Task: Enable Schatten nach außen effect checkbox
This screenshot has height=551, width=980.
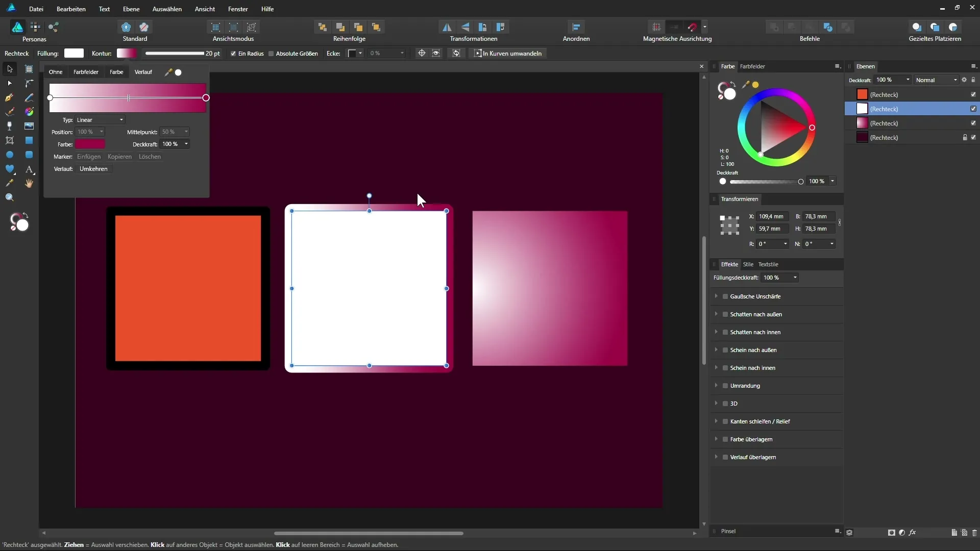Action: (725, 314)
